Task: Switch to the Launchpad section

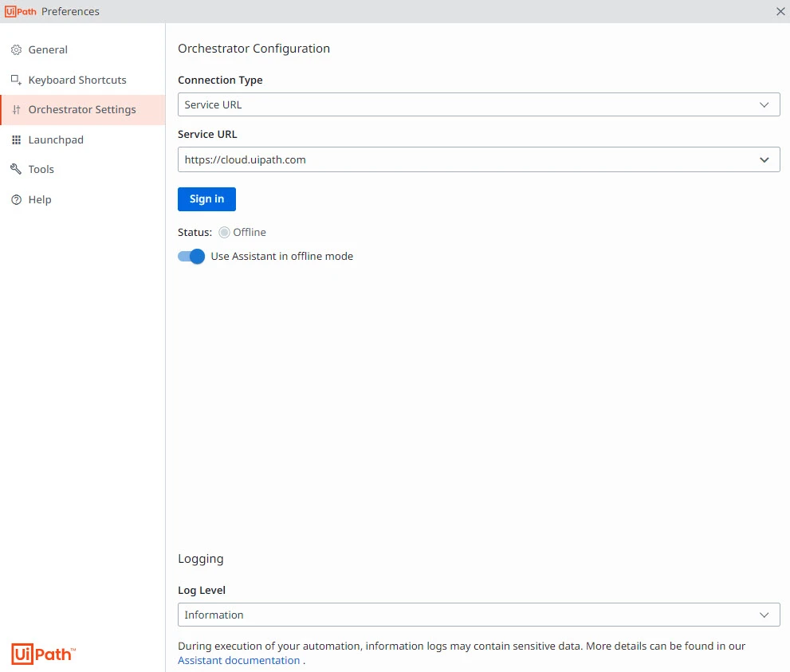Action: [83, 140]
